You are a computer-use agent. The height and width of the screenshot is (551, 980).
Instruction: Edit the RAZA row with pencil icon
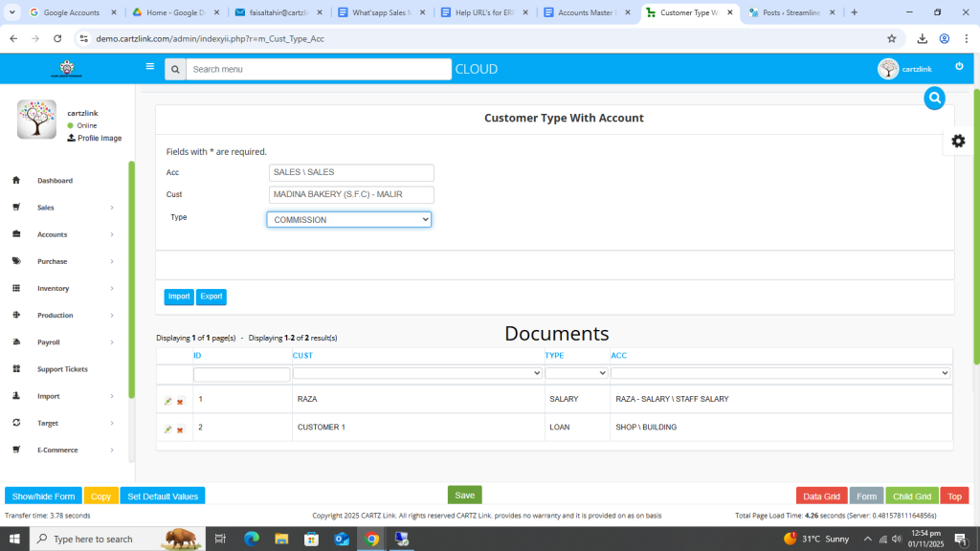(168, 402)
